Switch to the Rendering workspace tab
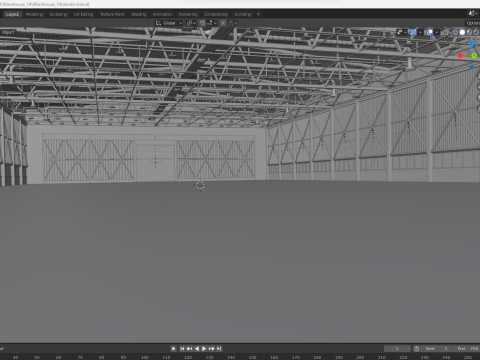Viewport: 480px width, 360px height. coord(188,14)
